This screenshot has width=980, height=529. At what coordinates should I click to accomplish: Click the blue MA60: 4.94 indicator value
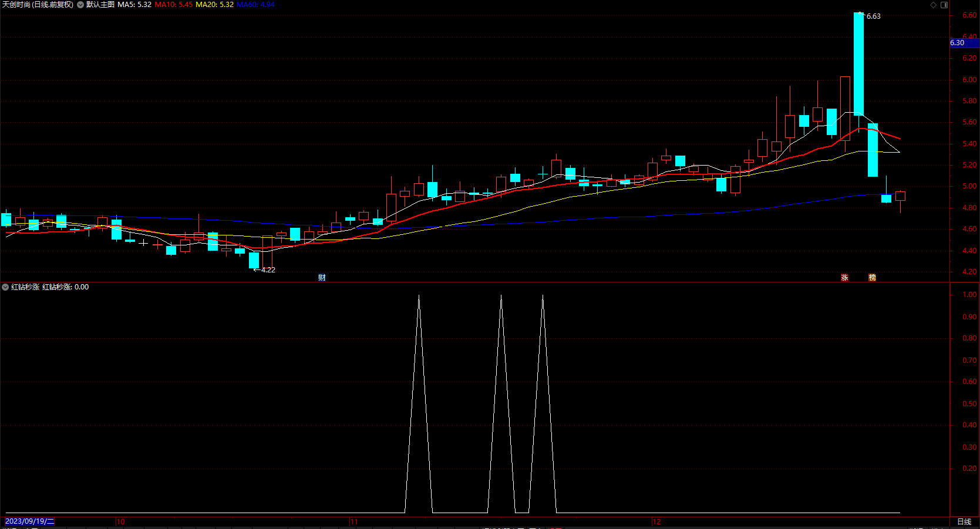coord(255,5)
